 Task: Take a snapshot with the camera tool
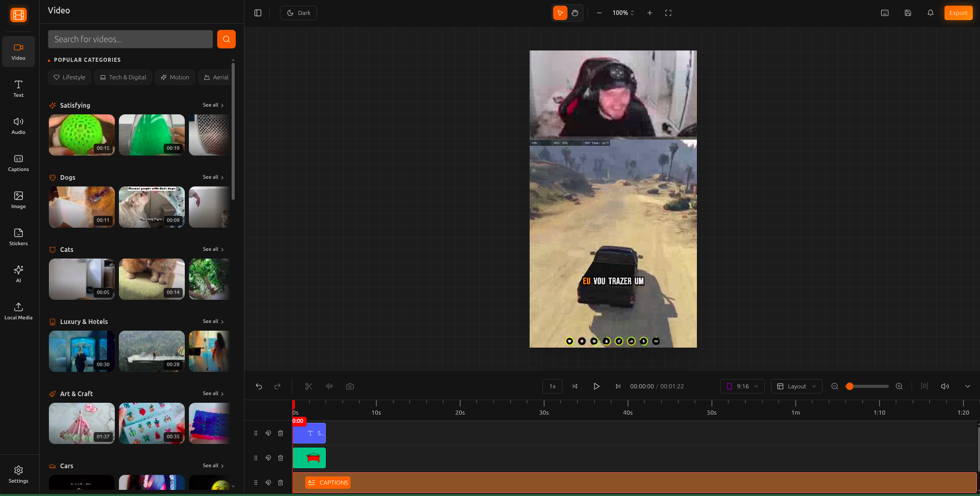350,386
